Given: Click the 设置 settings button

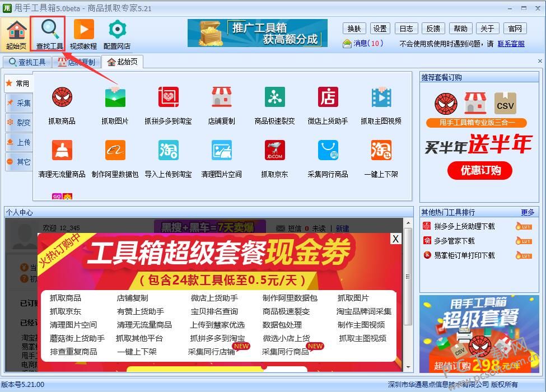Looking at the screenshot, I should click(380, 29).
